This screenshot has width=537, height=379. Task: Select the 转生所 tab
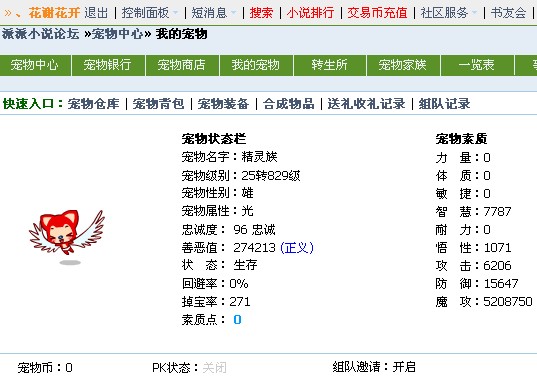329,65
